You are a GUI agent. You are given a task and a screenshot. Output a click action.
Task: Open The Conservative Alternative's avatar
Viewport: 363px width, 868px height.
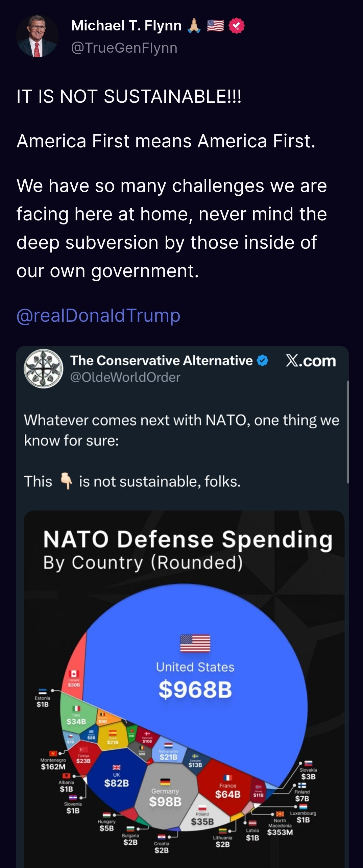coord(43,368)
